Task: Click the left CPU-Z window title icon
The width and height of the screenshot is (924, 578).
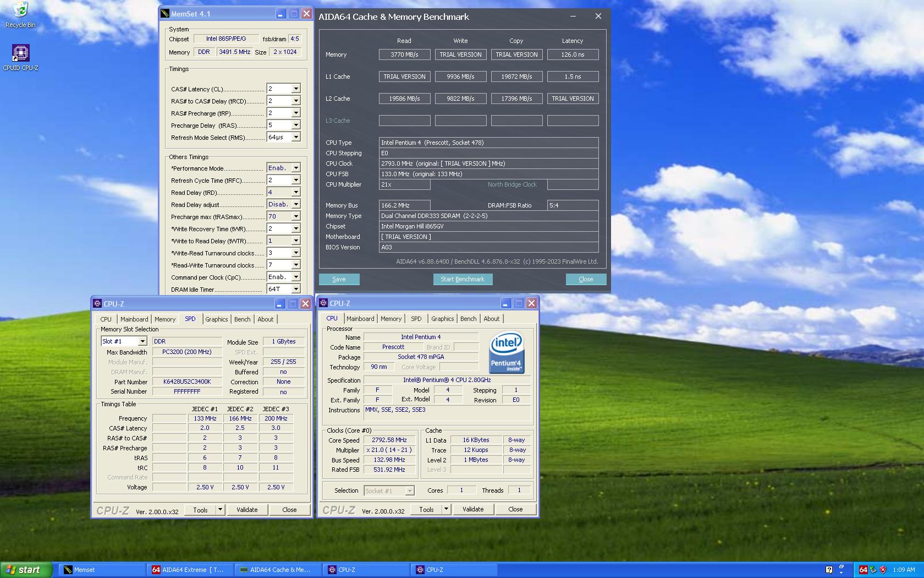Action: click(97, 303)
